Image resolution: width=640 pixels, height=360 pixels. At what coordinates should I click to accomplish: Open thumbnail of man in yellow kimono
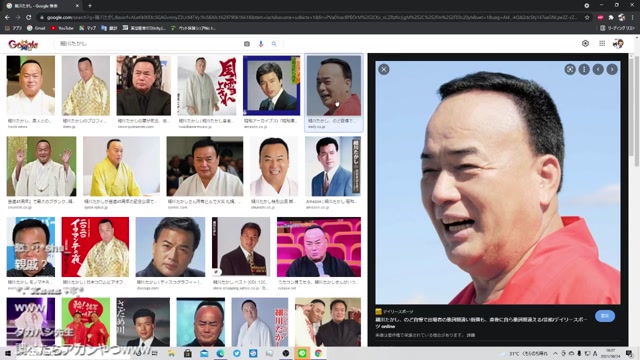121,166
